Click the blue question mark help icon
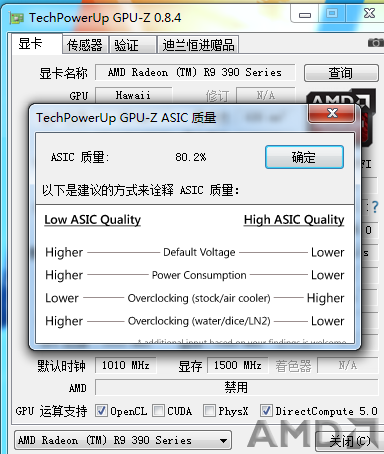The width and height of the screenshot is (384, 454). coord(375,207)
